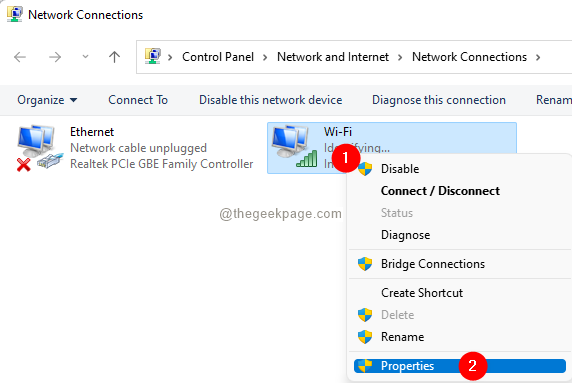The width and height of the screenshot is (572, 383).
Task: Go back with the left arrow
Action: click(20, 57)
